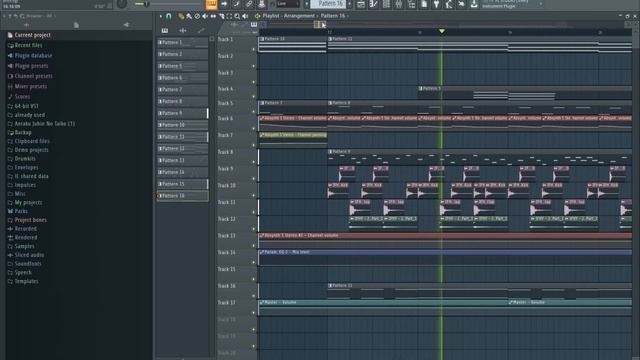Select the Zoom magnifier tool in playlist

237,16
